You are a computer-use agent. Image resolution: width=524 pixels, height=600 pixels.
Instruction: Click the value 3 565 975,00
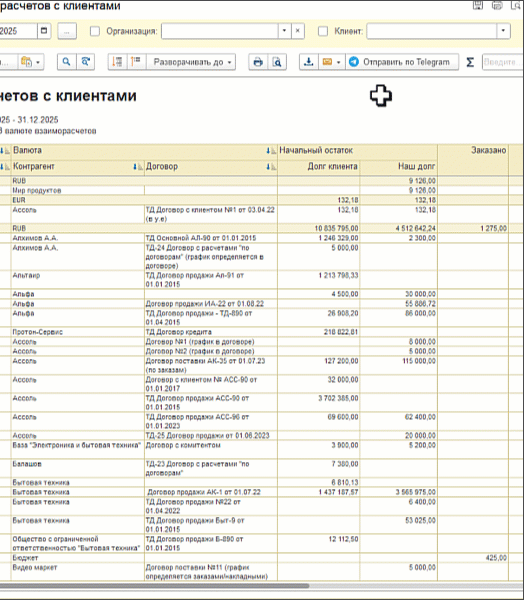coord(415,492)
